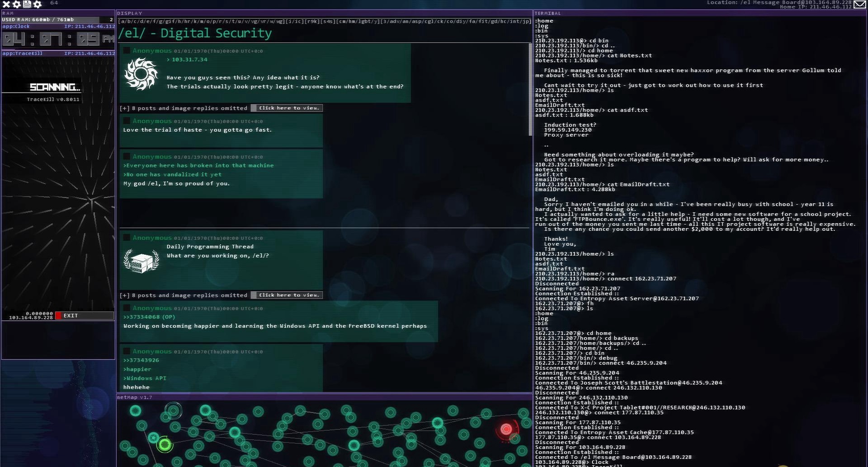This screenshot has width=868, height=467.
Task: Tick checkbox beside Daily Programming Thread post
Action: (127, 238)
